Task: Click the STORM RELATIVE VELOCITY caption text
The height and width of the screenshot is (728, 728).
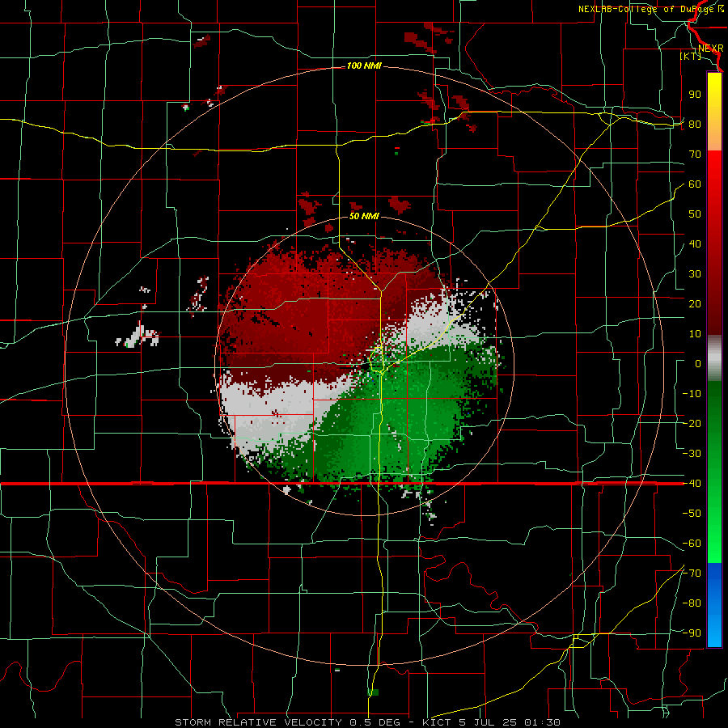Action: [258, 722]
